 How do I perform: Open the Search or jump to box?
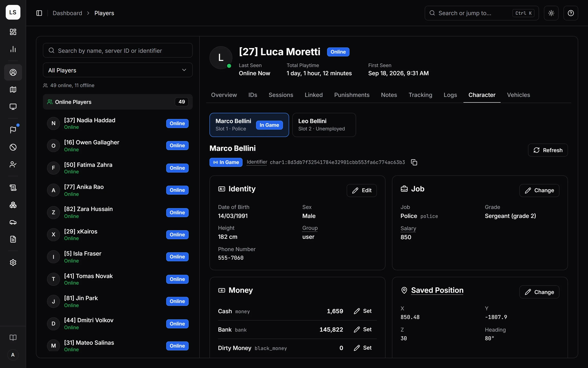click(x=482, y=13)
